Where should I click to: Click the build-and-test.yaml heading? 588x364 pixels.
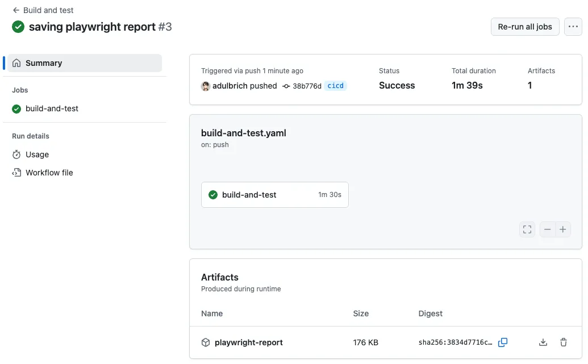[x=243, y=133]
